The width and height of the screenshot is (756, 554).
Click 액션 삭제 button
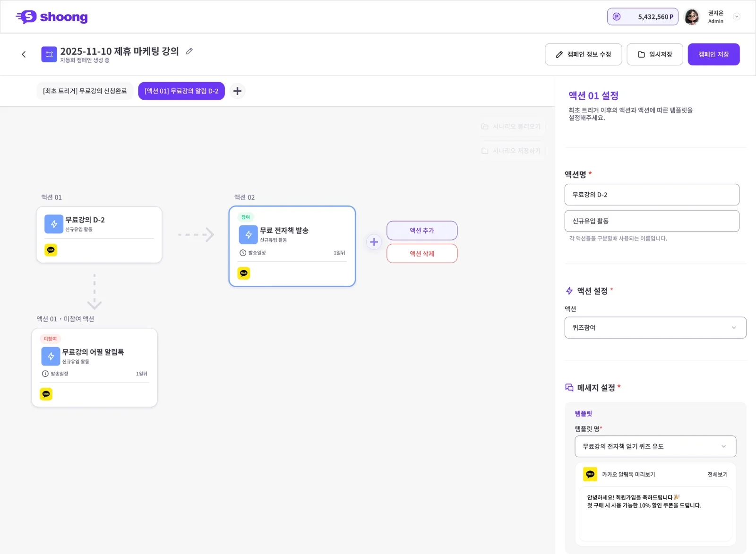click(x=422, y=254)
